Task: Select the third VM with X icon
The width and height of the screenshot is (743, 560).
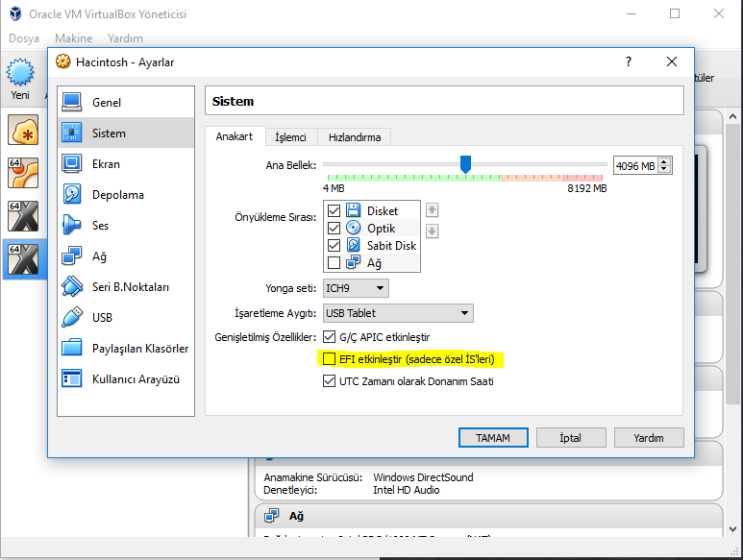Action: tap(23, 216)
